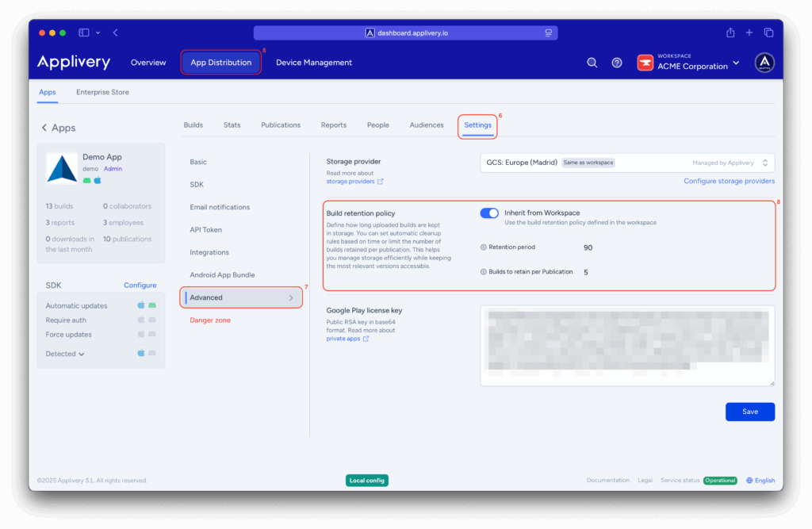Click the Android icon on the Demo App card
This screenshot has width=812, height=529.
pos(86,181)
